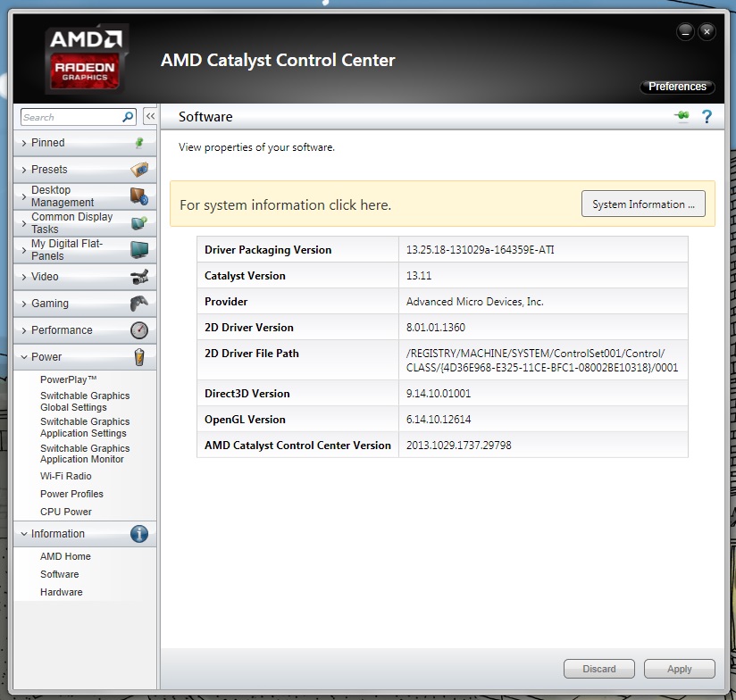Click the AMD Catalyst Control Center Version label
This screenshot has width=736, height=700.
click(x=297, y=446)
